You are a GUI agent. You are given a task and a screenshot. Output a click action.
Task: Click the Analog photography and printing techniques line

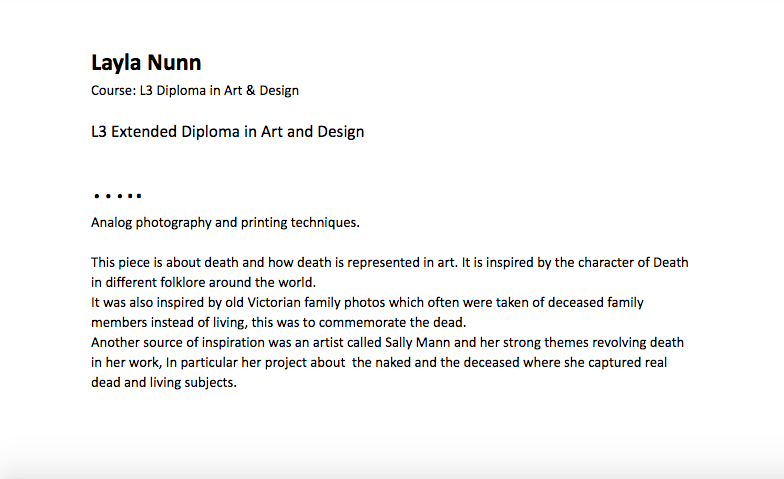[x=225, y=222]
